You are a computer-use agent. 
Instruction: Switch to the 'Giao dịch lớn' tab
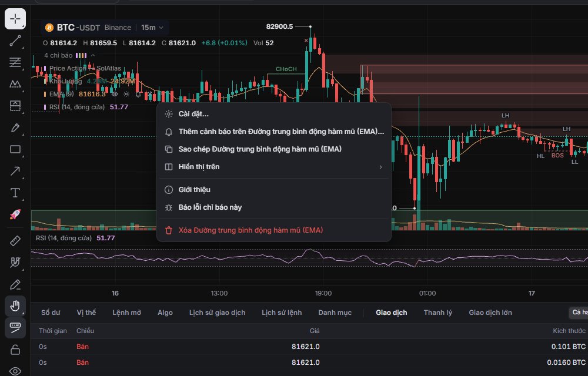click(x=490, y=313)
